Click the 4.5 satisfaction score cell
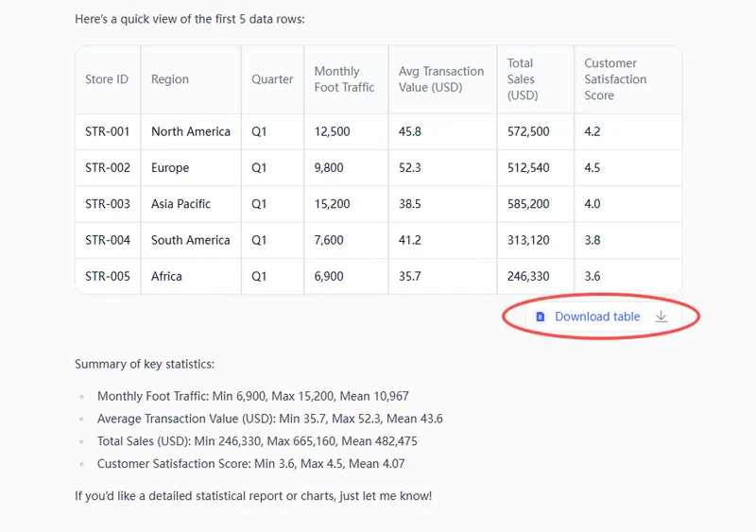 point(593,167)
